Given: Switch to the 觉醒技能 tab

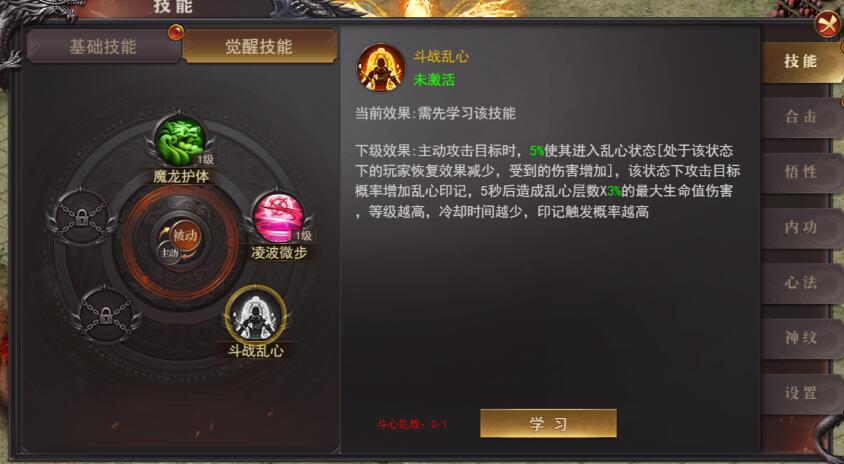Looking at the screenshot, I should [x=259, y=46].
